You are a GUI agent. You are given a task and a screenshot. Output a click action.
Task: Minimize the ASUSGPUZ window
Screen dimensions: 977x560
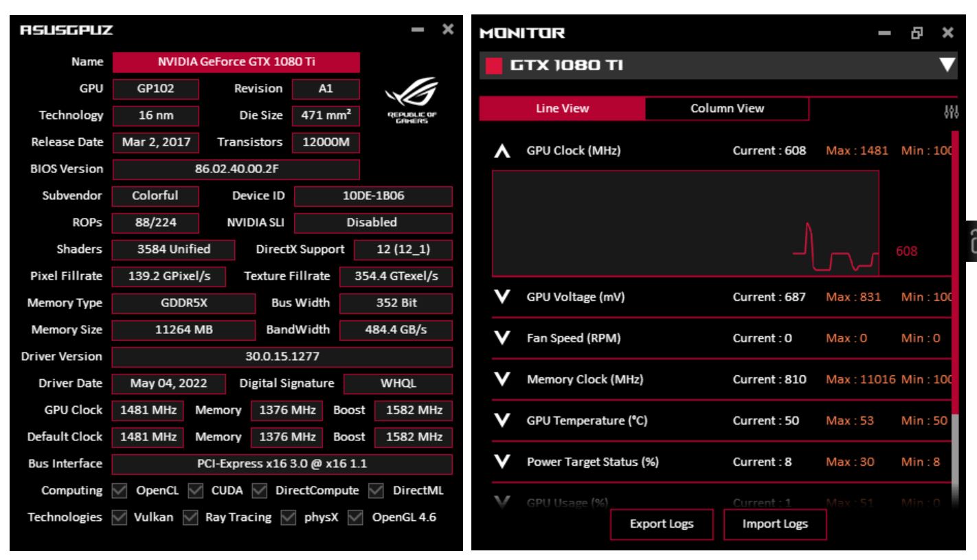(416, 30)
